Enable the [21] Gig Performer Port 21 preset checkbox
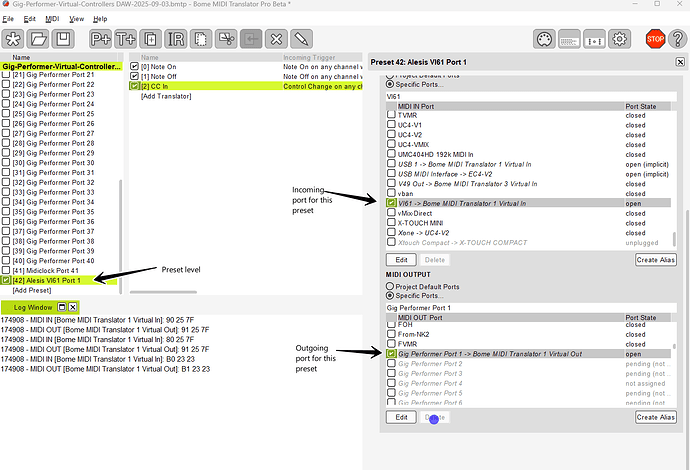The image size is (690, 470). [6, 74]
